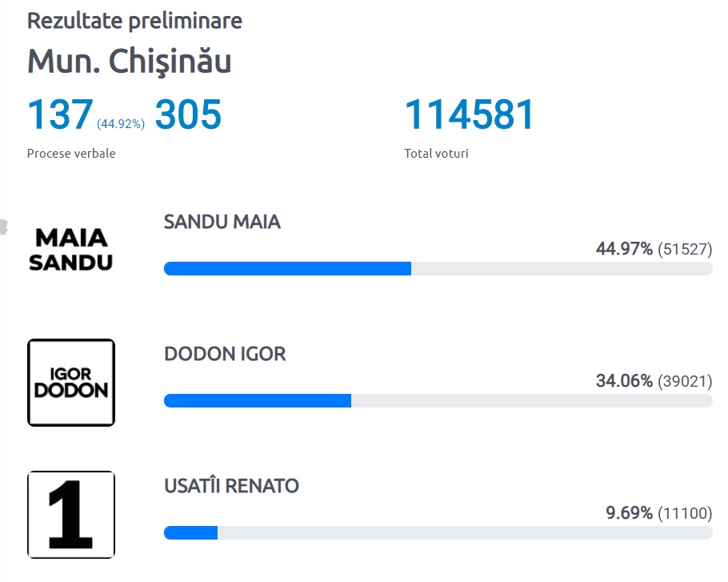Click Usatîi Renato's blue progress bar
The width and height of the screenshot is (728, 582).
(x=191, y=532)
